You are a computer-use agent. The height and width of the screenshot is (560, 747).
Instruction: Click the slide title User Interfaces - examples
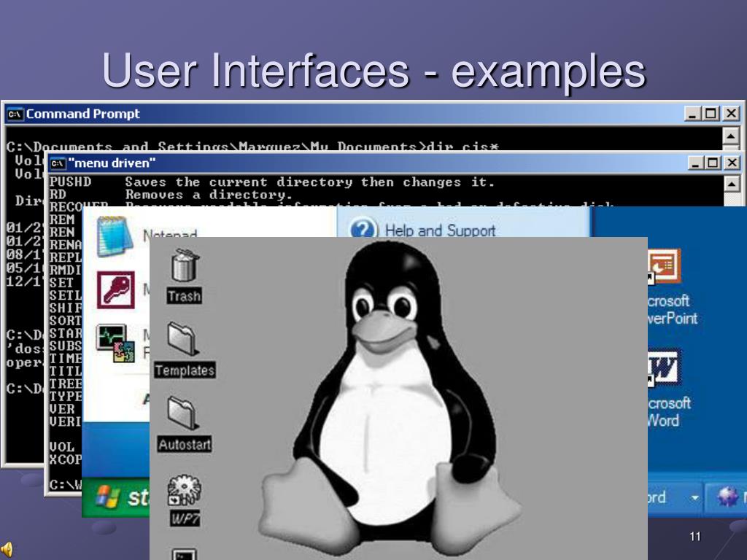coord(374,70)
